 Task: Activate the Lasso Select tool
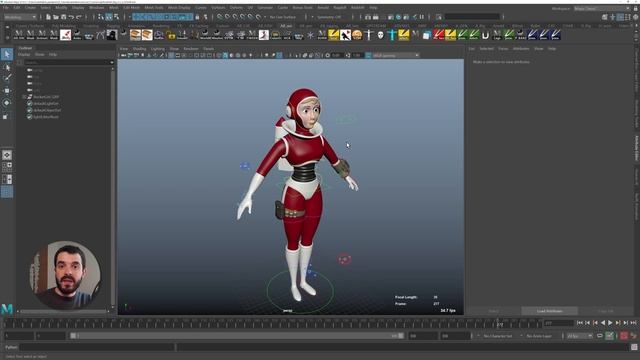point(7,67)
